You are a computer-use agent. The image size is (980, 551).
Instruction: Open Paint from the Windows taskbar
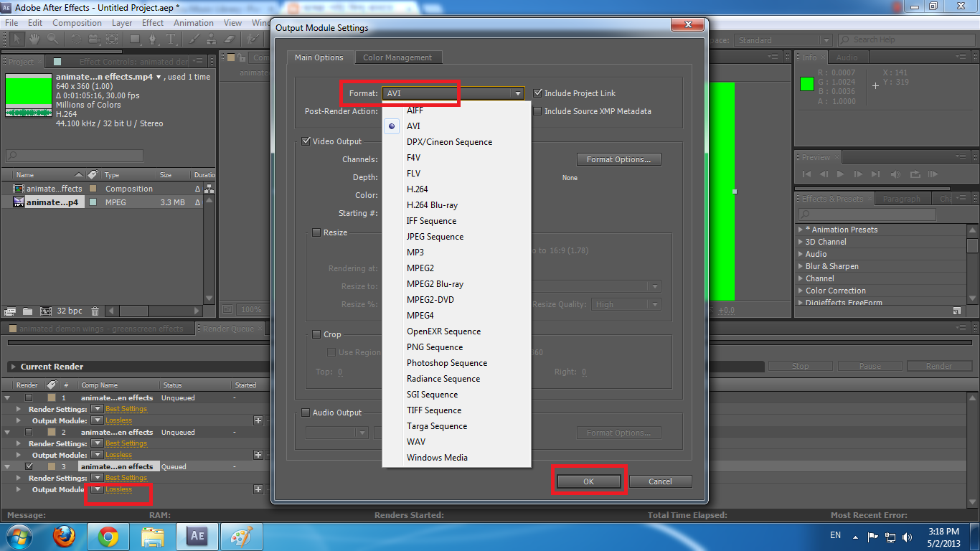click(x=242, y=537)
